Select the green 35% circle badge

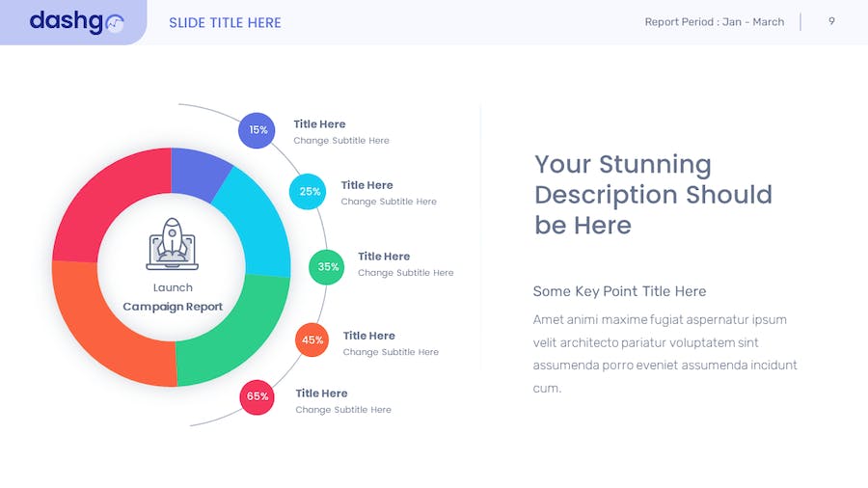tap(328, 267)
